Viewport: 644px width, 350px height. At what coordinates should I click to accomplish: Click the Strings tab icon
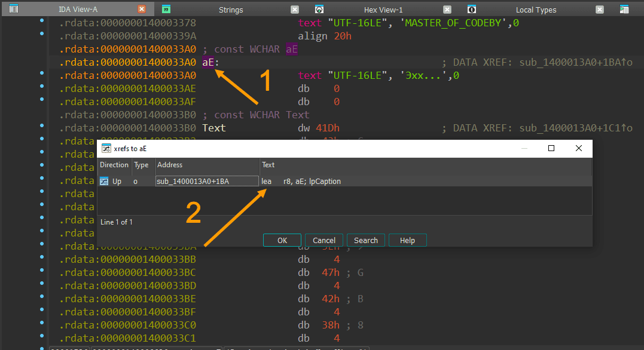coord(167,10)
